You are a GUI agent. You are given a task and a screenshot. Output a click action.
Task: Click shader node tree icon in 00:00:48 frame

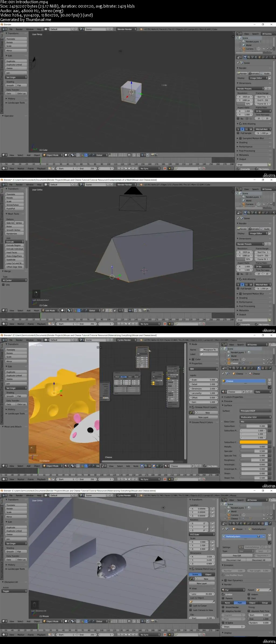(142, 466)
